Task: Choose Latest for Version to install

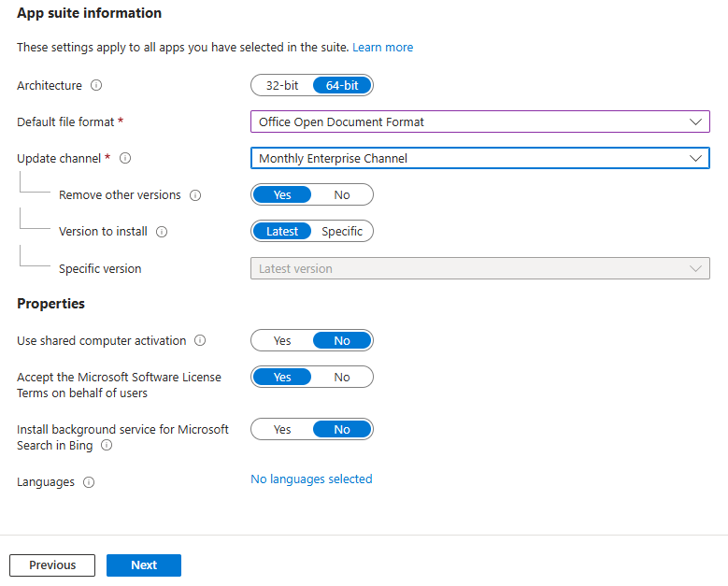Action: 282,231
